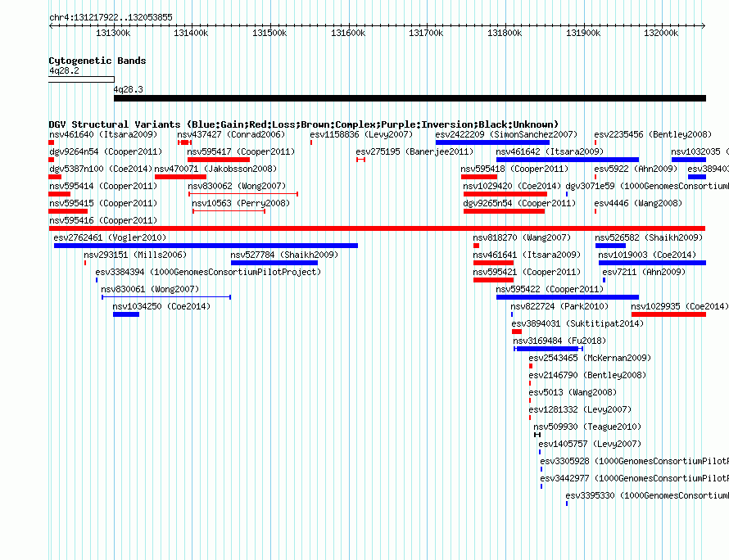The image size is (729, 560).
Task: Click the esv2543465 (McKernan2009) label
Action: (590, 358)
